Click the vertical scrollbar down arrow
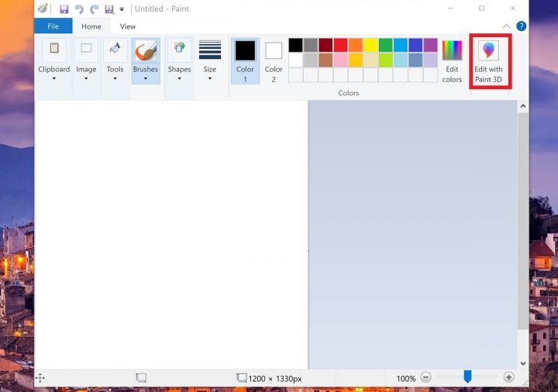The width and height of the screenshot is (558, 392). click(x=522, y=363)
